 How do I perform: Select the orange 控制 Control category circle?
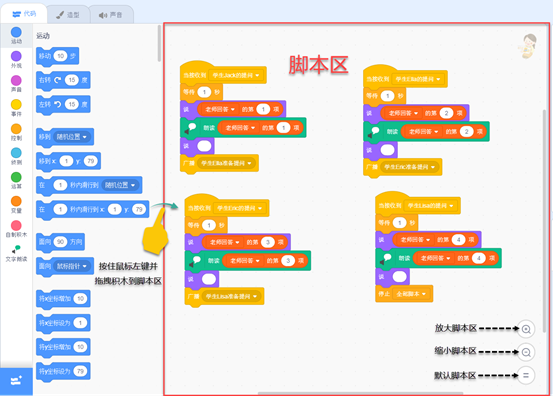click(16, 129)
